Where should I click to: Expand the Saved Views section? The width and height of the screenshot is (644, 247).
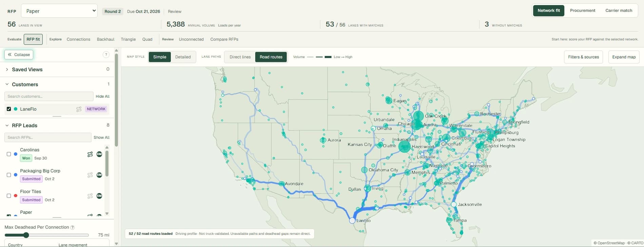coord(57,70)
